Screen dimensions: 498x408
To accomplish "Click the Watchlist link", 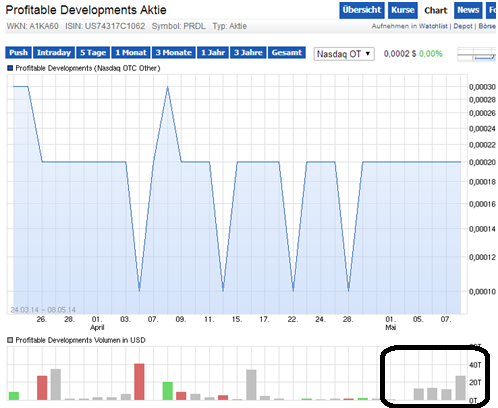I will [433, 26].
